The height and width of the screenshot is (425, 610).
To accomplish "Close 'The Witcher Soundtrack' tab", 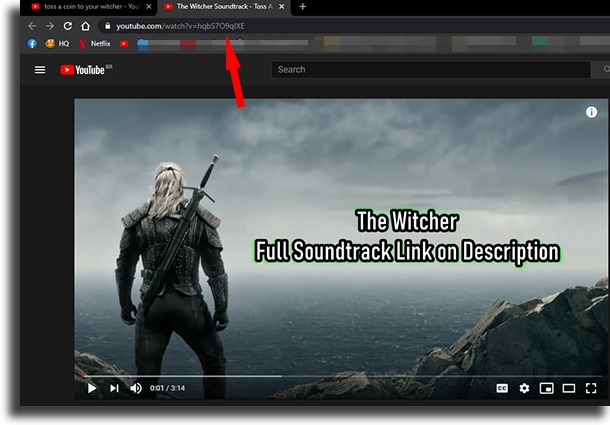I will (x=281, y=7).
